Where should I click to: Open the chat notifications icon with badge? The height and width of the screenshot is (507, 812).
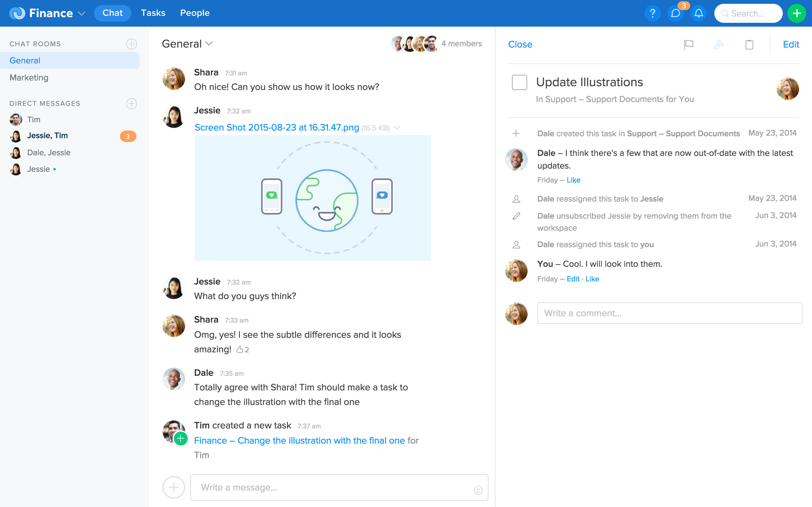675,13
